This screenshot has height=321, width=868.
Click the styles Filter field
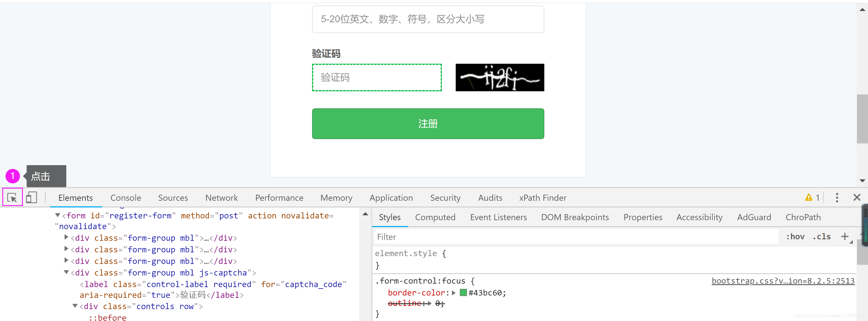pos(576,237)
